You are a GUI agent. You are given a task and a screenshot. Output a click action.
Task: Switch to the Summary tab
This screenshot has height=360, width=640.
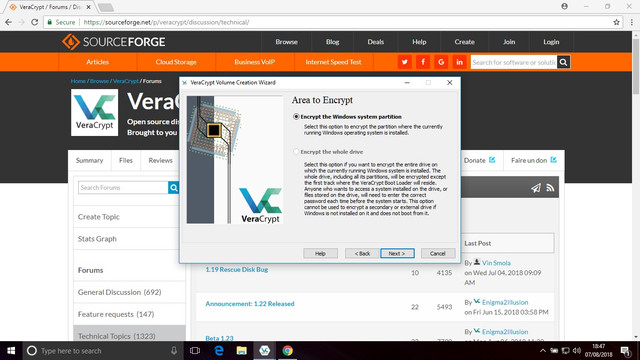point(89,160)
